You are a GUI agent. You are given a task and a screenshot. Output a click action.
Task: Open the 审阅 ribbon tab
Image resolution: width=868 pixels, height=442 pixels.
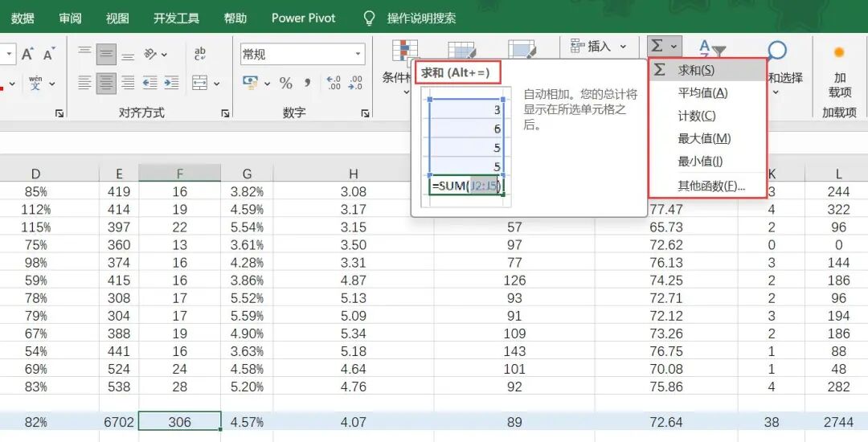point(70,18)
